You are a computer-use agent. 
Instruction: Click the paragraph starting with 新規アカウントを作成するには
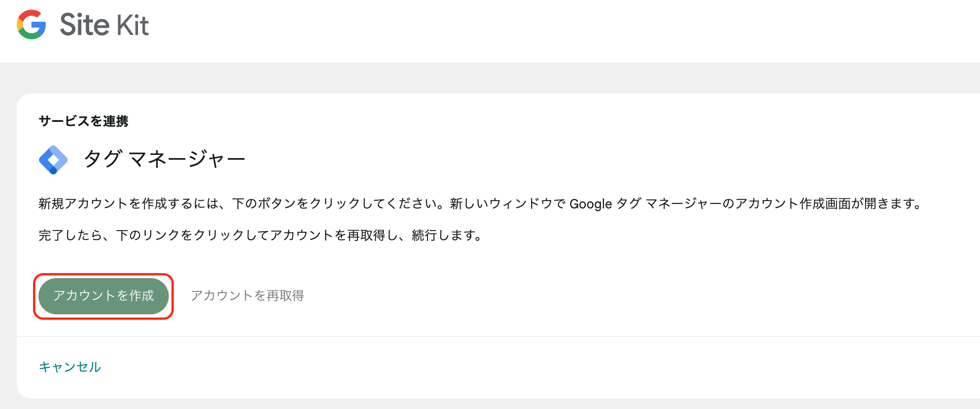[480, 204]
